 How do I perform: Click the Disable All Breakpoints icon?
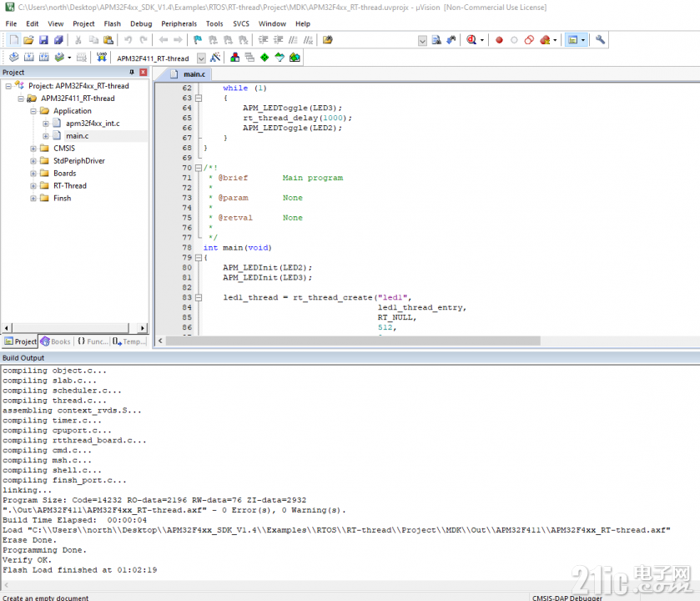(x=529, y=40)
